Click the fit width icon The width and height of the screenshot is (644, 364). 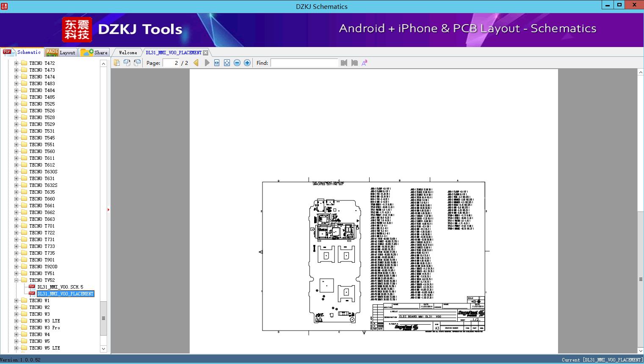[217, 63]
